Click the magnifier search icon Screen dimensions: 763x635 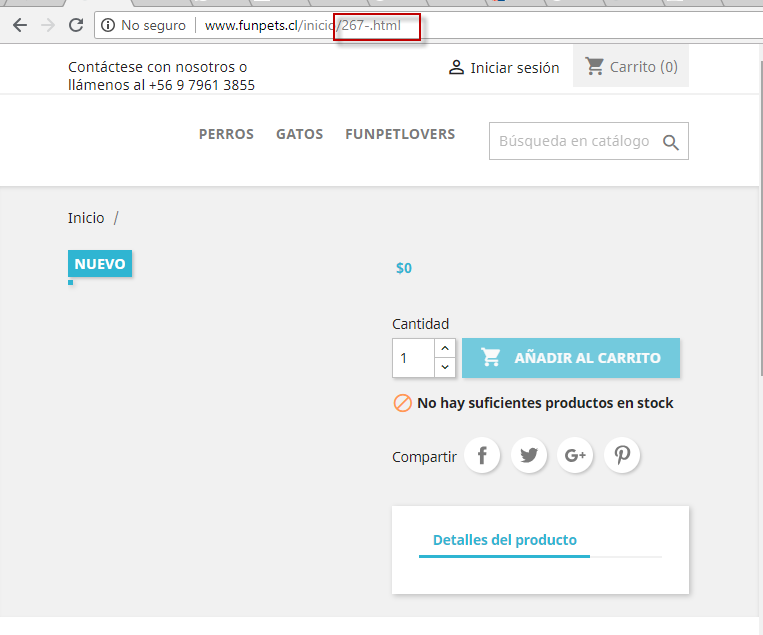pos(671,142)
